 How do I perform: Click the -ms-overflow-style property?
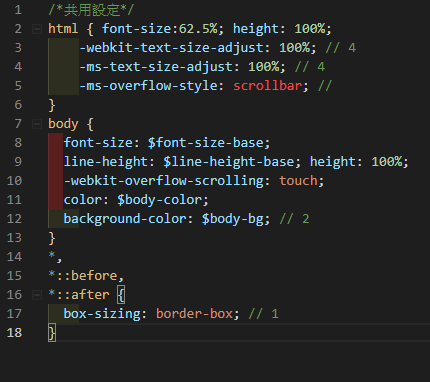149,86
